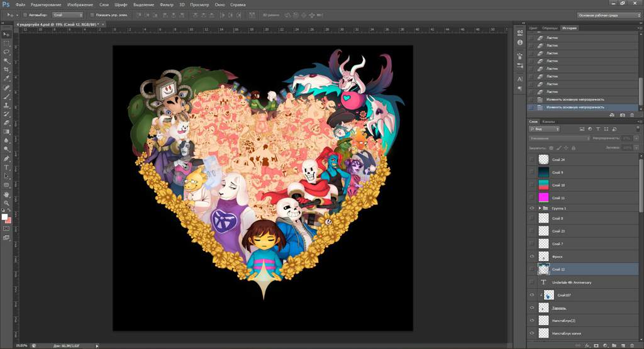The width and height of the screenshot is (644, 349).
Task: Open the Info collapsed panel icon
Action: pyautogui.click(x=520, y=42)
